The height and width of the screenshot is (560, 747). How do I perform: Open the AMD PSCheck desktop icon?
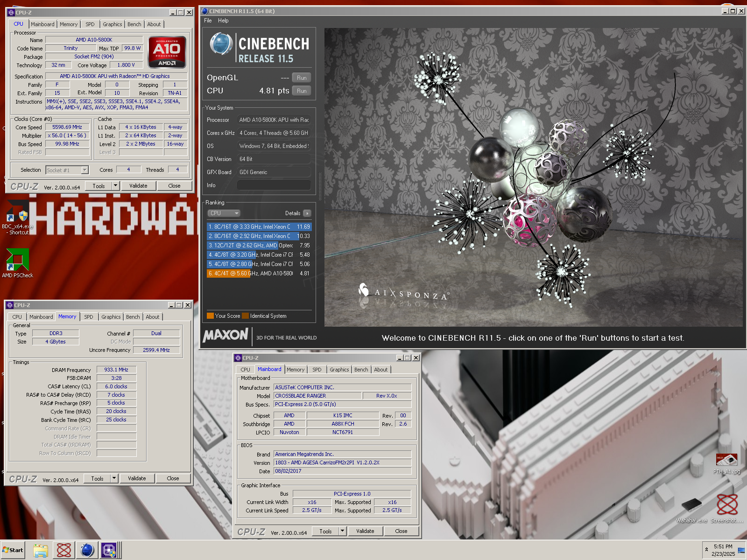tap(17, 263)
